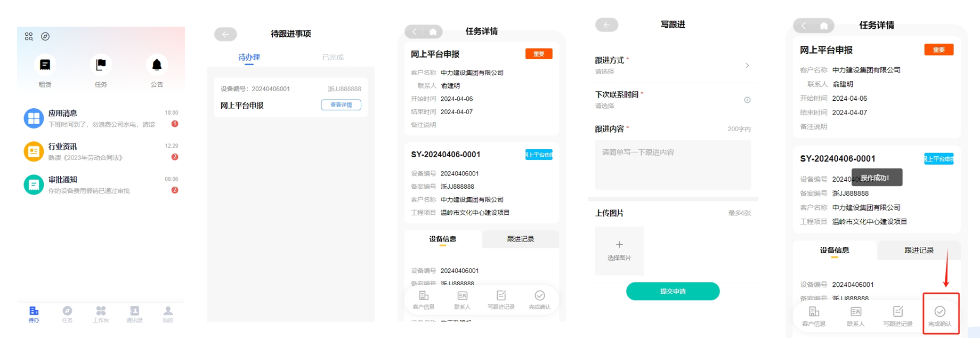Click into the 跟进内容 text area
Viewport: 980px width, 338px height.
[673, 165]
